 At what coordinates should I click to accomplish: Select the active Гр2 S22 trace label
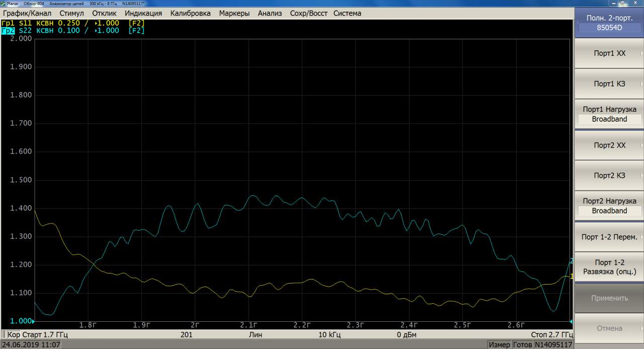pyautogui.click(x=17, y=31)
